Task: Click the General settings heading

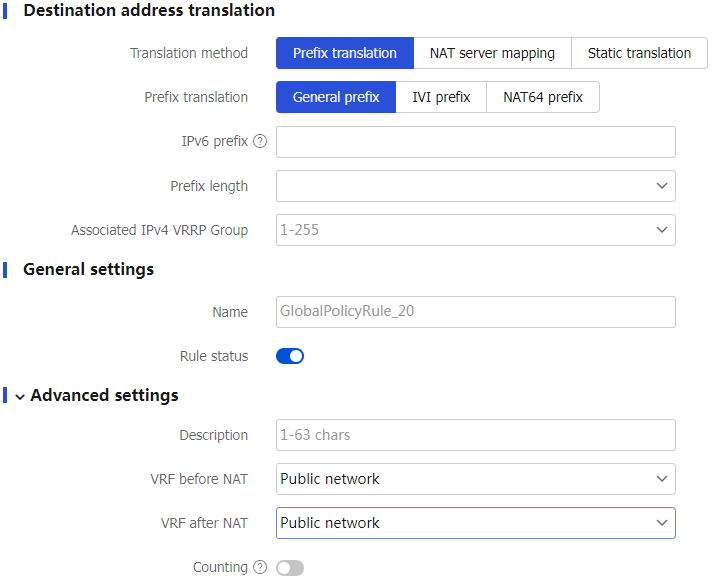Action: click(88, 269)
